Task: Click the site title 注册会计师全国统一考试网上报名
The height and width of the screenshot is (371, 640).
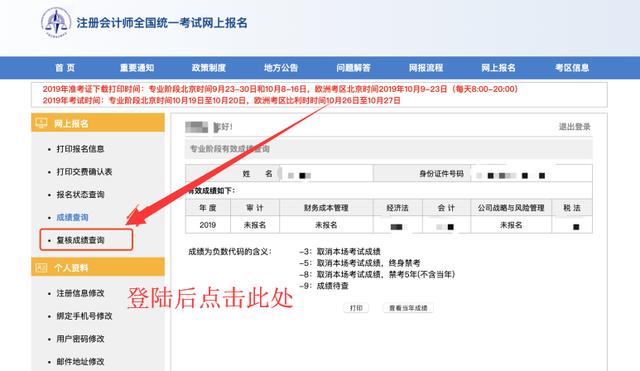Action: pyautogui.click(x=162, y=22)
